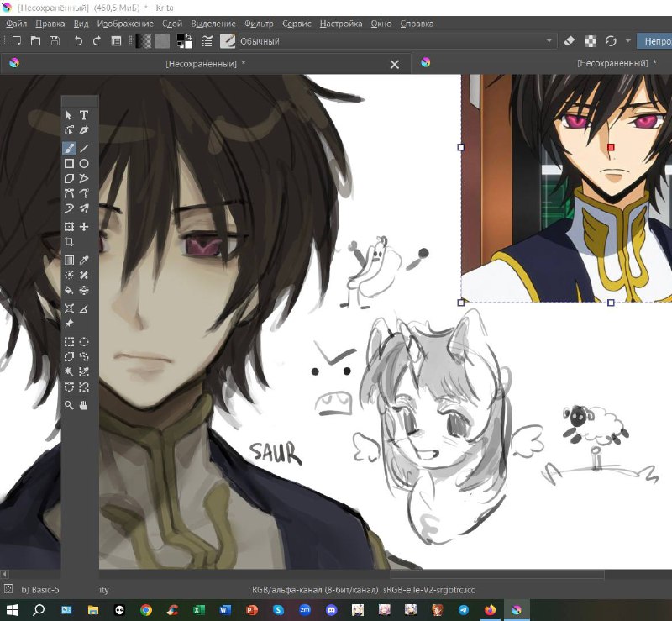Image resolution: width=672 pixels, height=621 pixels.
Task: Open the brush settings editor
Action: pyautogui.click(x=207, y=41)
